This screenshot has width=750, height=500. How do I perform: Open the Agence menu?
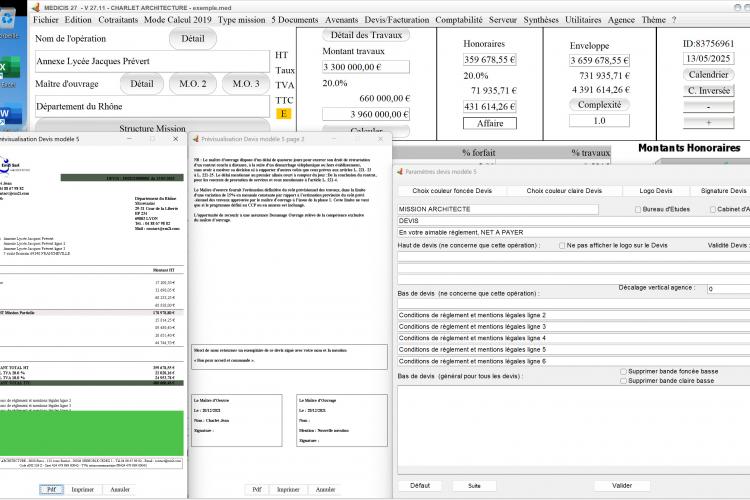click(621, 20)
